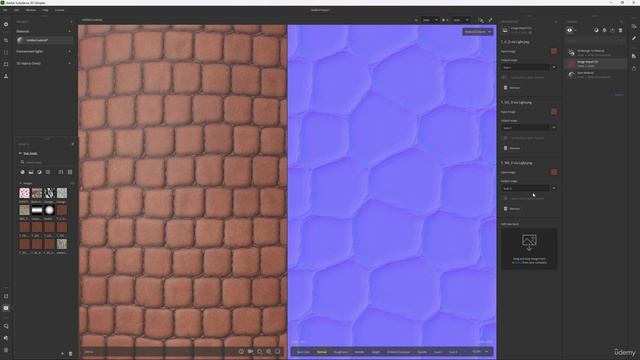The image size is (640, 360).
Task: Click Remove in the third input section
Action: click(512, 209)
